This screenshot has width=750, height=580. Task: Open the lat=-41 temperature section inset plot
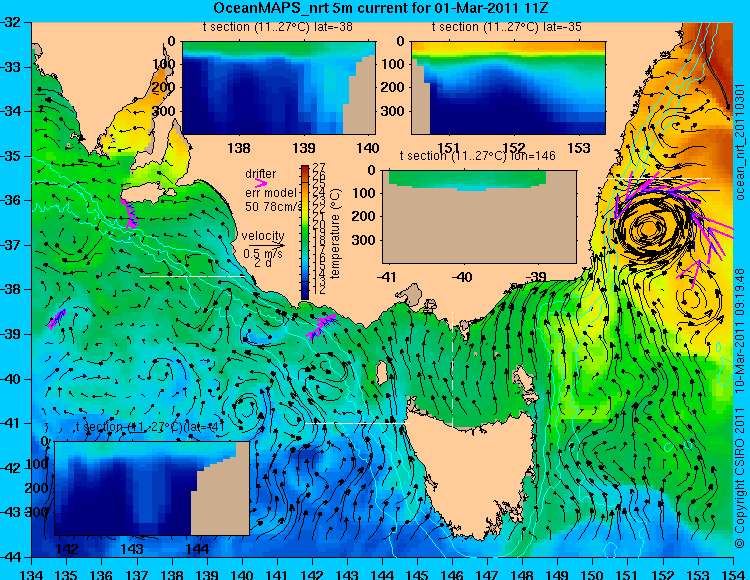[152, 488]
